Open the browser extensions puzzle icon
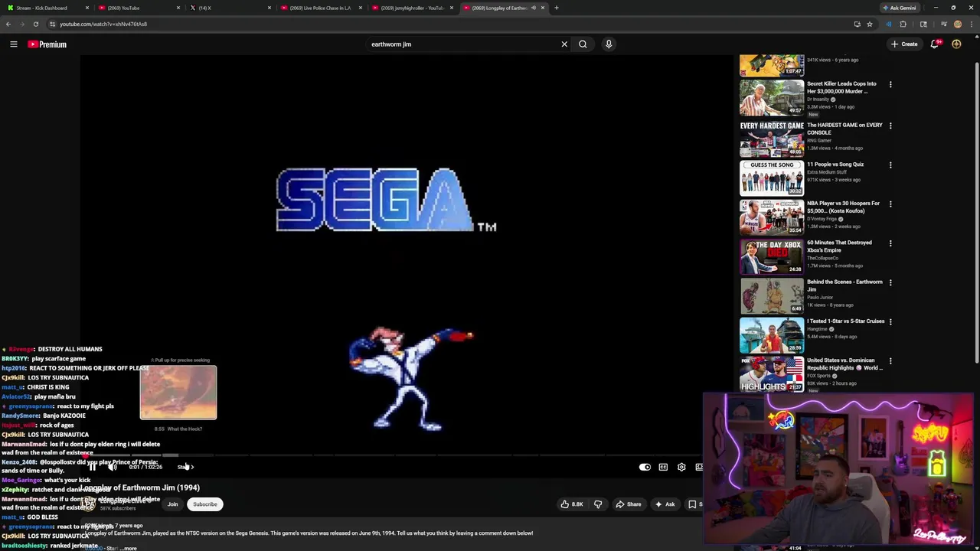This screenshot has height=551, width=980. point(903,24)
